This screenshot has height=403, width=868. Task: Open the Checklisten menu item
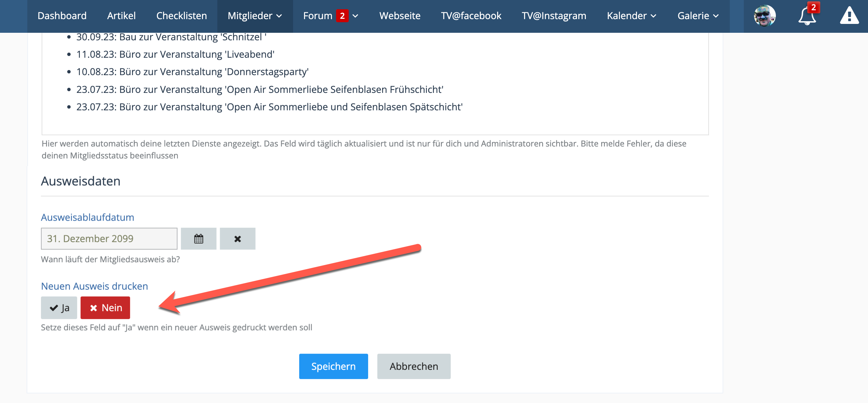click(182, 16)
